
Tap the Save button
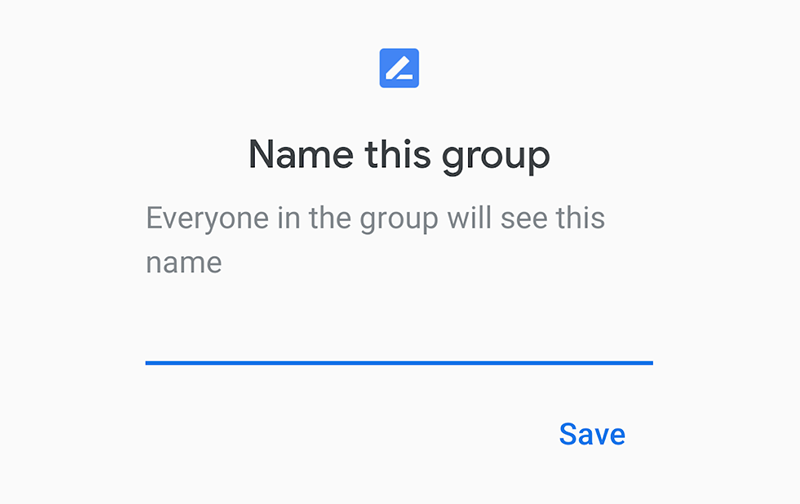pos(592,434)
